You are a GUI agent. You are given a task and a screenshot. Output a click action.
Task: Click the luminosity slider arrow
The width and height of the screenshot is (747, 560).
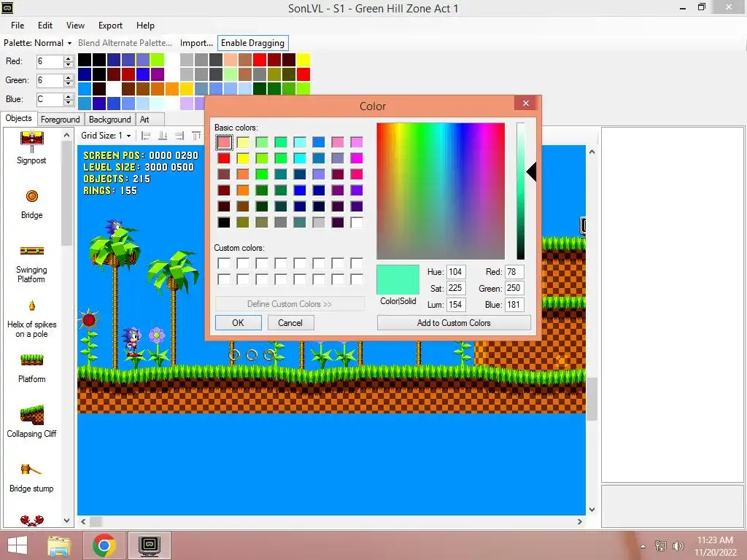pyautogui.click(x=532, y=172)
